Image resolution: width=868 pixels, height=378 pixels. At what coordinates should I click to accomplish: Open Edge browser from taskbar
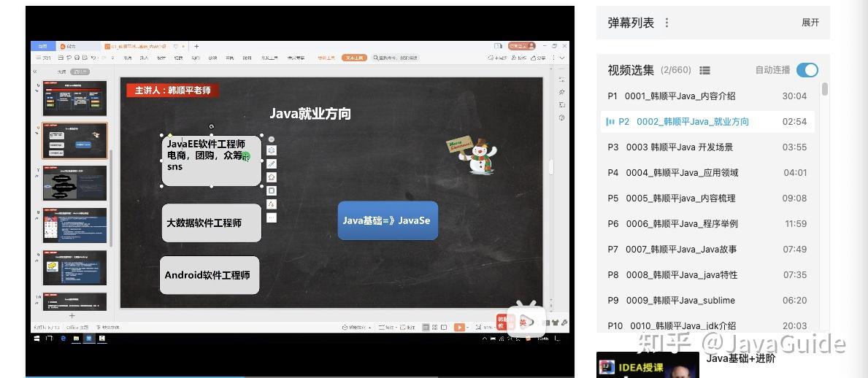pyautogui.click(x=63, y=338)
